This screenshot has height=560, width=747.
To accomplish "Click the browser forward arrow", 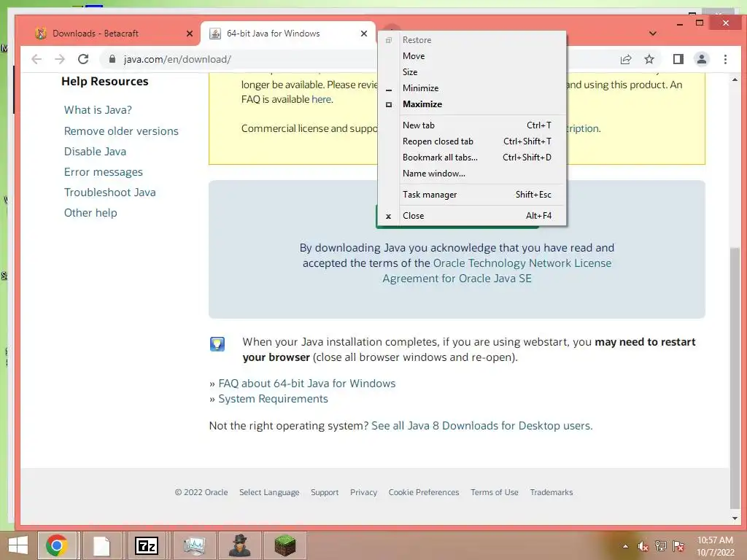I will click(60, 59).
